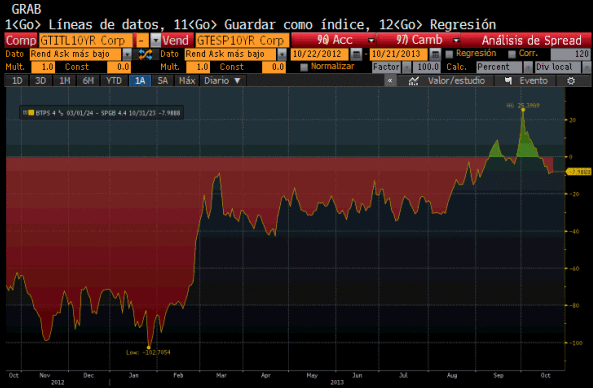The width and height of the screenshot is (593, 388).
Task: Click the high peak marker label
Action: click(x=523, y=105)
